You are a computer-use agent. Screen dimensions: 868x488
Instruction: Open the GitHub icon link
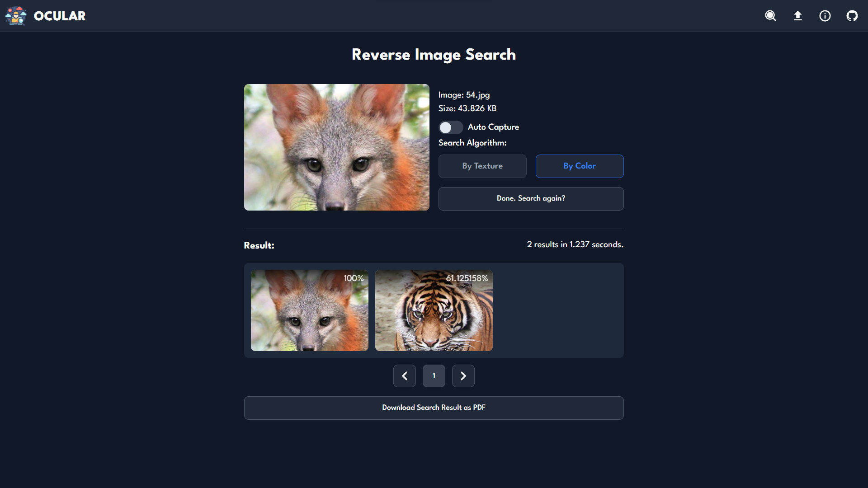click(852, 16)
